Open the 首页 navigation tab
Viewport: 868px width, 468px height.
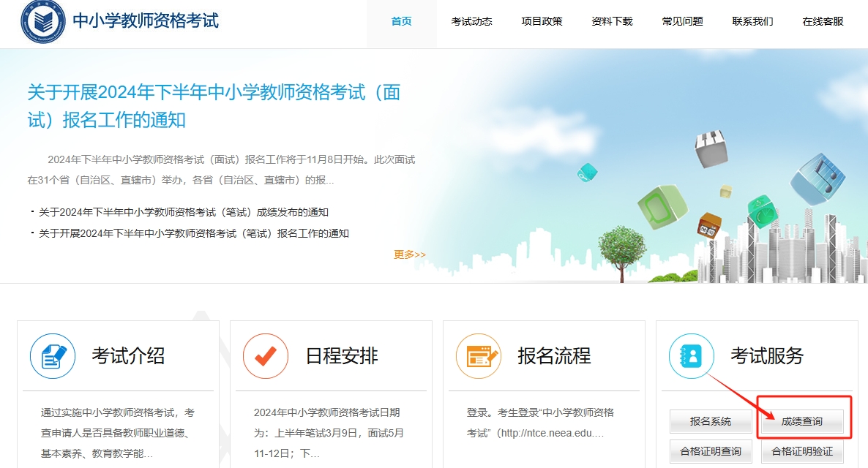pyautogui.click(x=401, y=21)
